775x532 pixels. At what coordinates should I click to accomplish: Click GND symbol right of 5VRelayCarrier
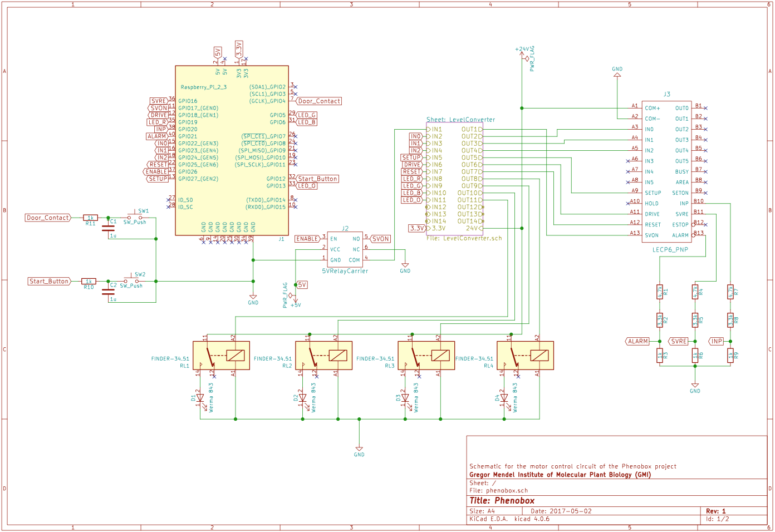pyautogui.click(x=405, y=268)
